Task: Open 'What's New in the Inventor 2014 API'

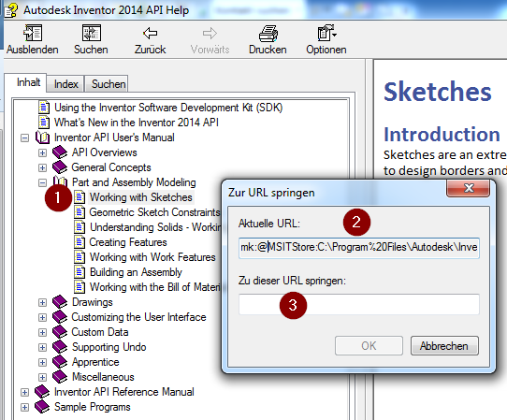Action: 137,123
